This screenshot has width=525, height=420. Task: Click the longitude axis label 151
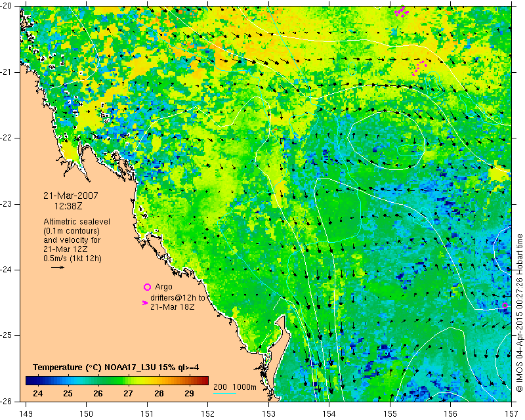(147, 414)
